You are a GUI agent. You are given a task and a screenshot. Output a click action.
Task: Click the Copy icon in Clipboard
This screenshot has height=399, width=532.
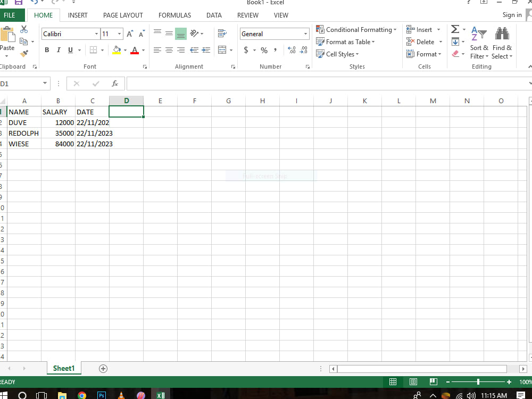24,41
